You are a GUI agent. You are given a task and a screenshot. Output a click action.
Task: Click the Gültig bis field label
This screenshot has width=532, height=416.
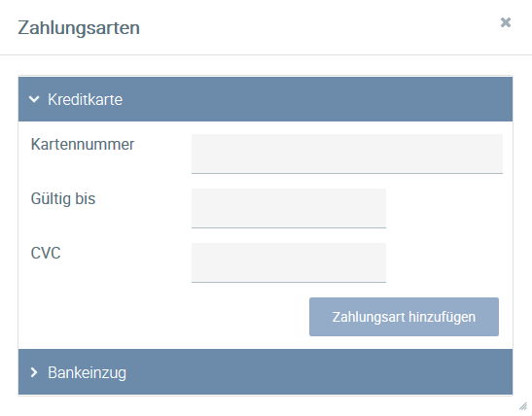(x=63, y=198)
